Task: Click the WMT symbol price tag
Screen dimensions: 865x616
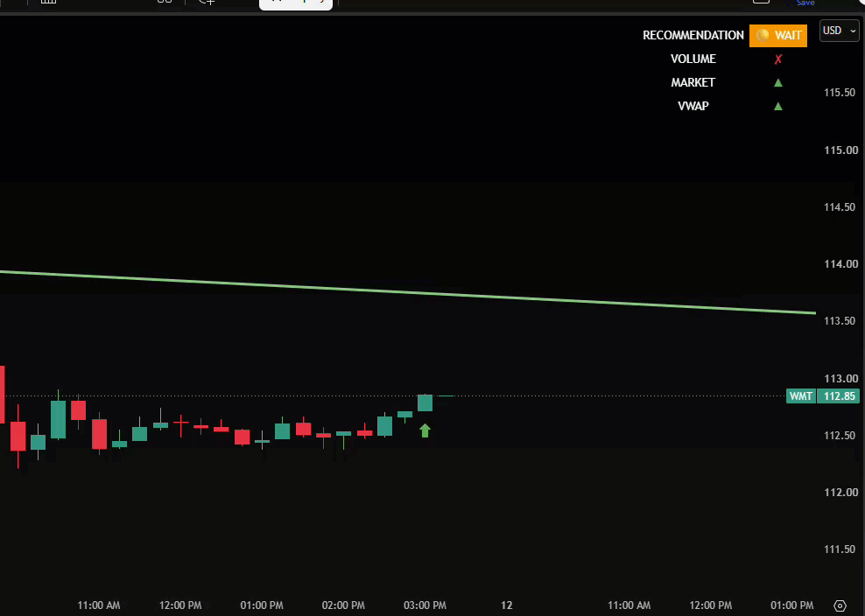Action: coord(800,396)
